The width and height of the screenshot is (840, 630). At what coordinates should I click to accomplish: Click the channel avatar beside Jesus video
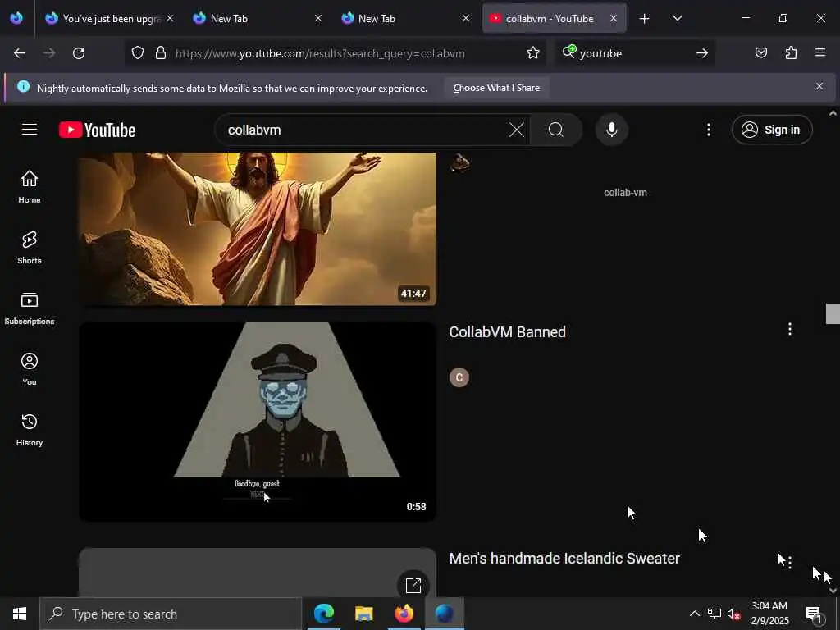[x=459, y=162]
